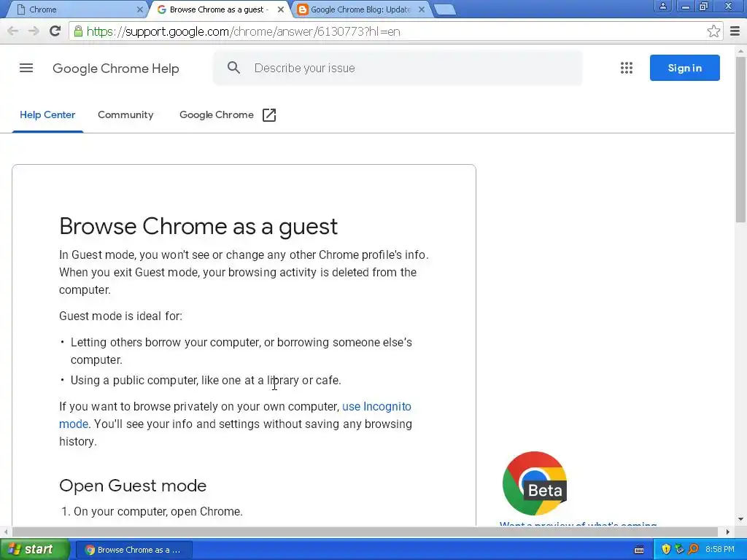
Task: Click the vertical scrollbar thumb
Action: [741, 139]
